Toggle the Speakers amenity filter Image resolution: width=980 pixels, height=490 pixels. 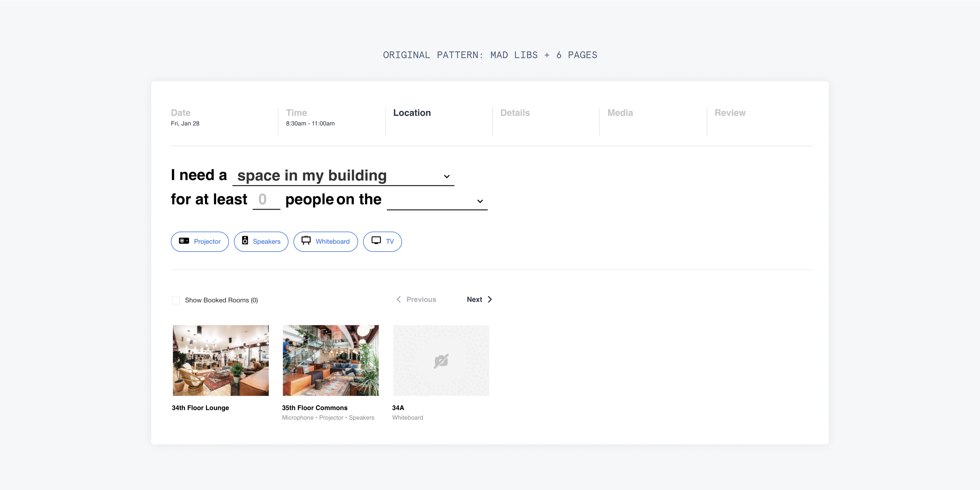point(261,242)
